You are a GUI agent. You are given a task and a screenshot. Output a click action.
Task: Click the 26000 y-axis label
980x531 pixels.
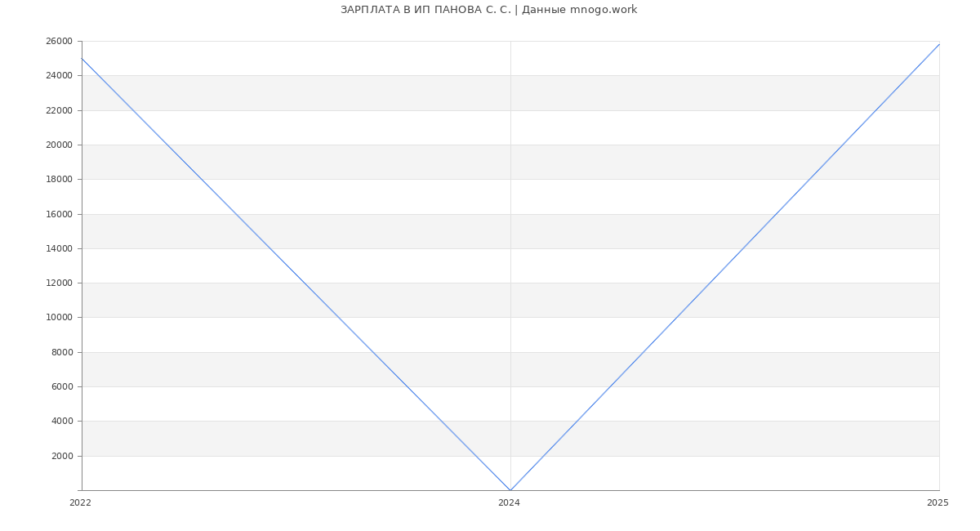tap(59, 41)
